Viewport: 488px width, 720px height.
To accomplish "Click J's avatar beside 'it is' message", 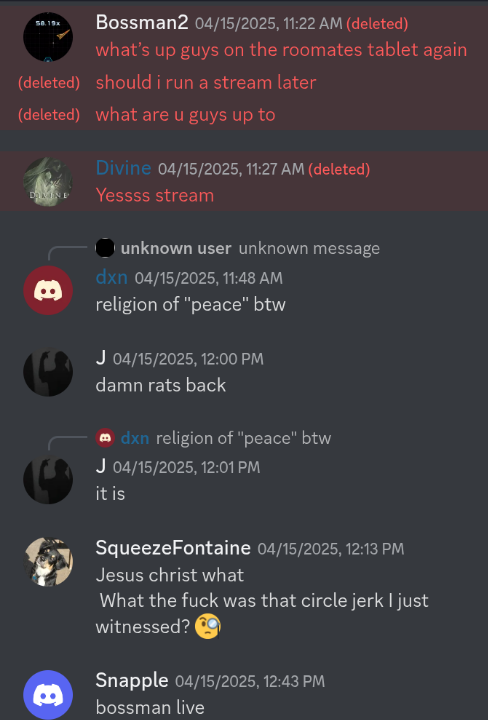I will [x=48, y=480].
